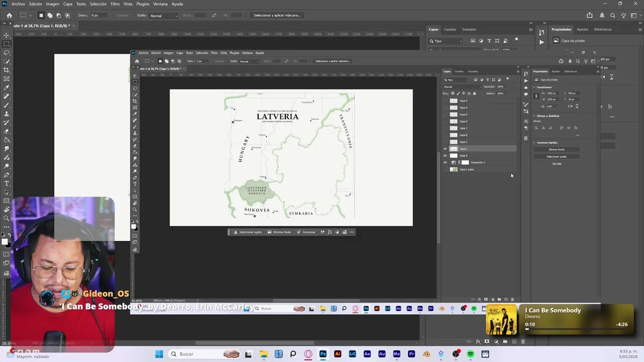Show Capa 3 layer in inner window
This screenshot has height=362, width=644.
[x=445, y=101]
